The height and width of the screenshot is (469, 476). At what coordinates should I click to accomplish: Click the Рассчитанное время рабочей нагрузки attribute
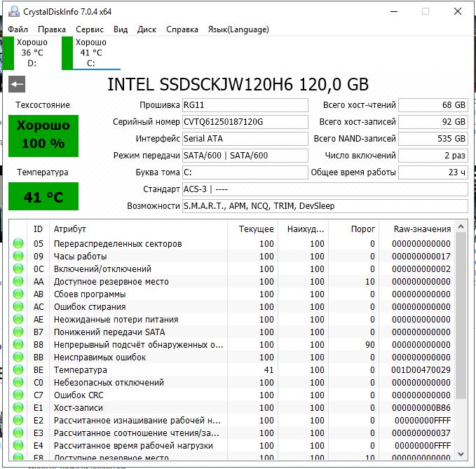pyautogui.click(x=133, y=446)
